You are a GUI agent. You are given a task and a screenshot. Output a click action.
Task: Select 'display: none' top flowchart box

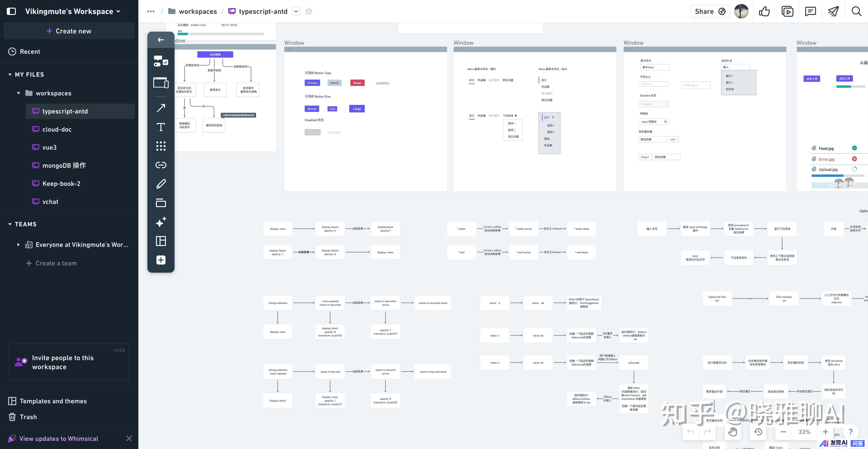pos(278,229)
